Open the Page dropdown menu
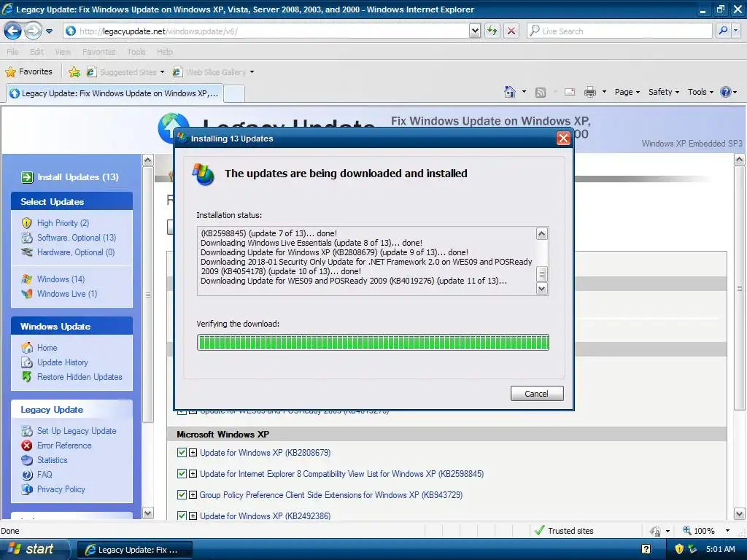747x560 pixels. 627,92
